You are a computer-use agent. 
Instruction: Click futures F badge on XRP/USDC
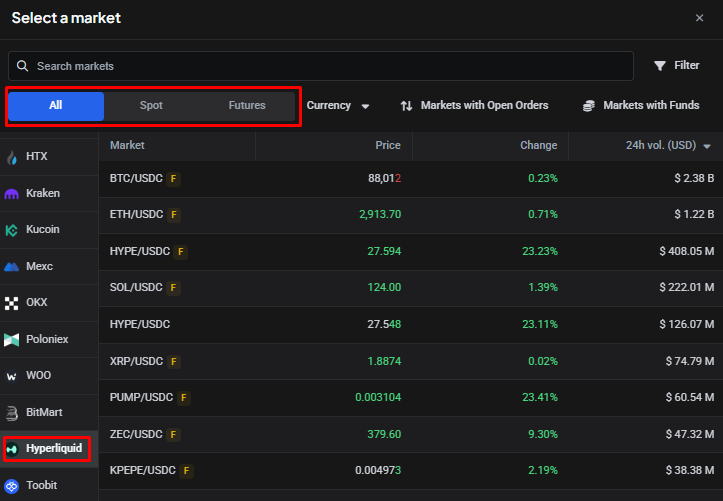(x=174, y=361)
